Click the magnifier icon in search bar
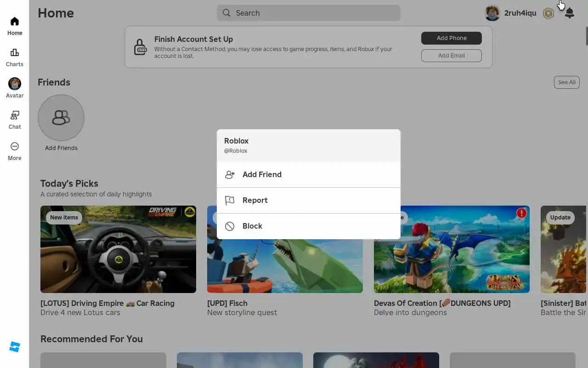 226,13
